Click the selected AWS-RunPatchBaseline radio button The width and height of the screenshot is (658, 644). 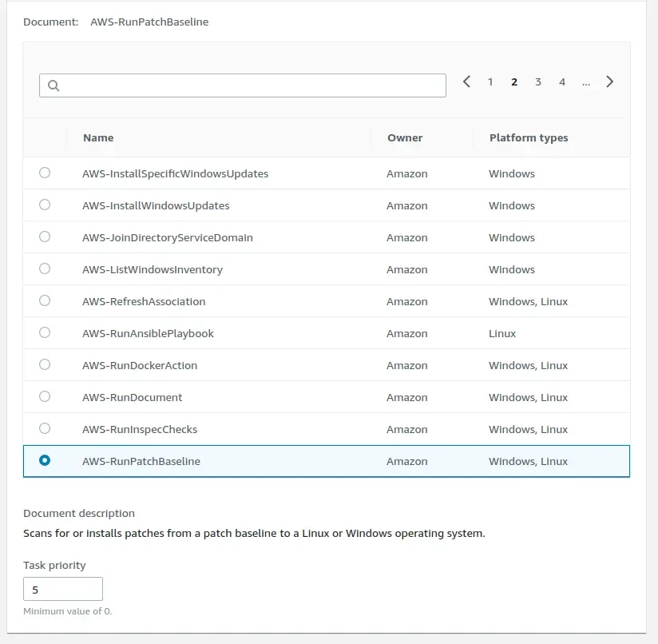[45, 460]
